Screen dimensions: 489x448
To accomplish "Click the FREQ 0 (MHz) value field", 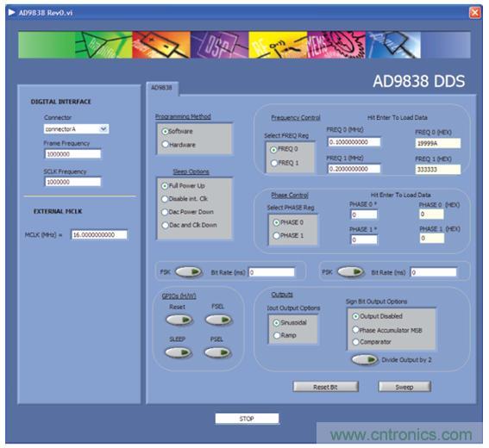I will [354, 142].
